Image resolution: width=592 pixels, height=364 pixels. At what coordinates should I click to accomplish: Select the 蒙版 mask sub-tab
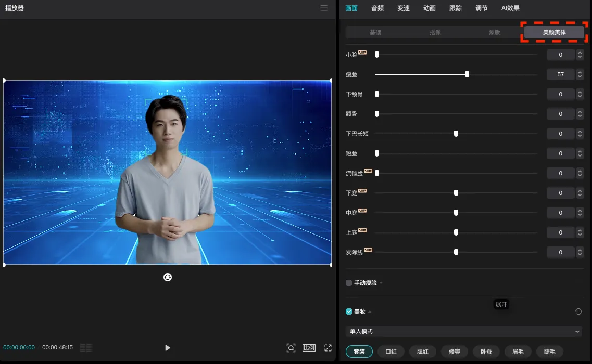tap(495, 32)
